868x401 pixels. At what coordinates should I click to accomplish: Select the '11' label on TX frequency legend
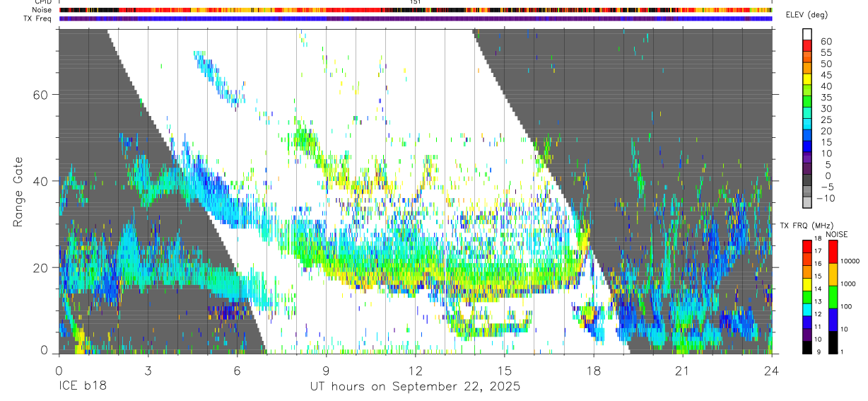(x=817, y=327)
